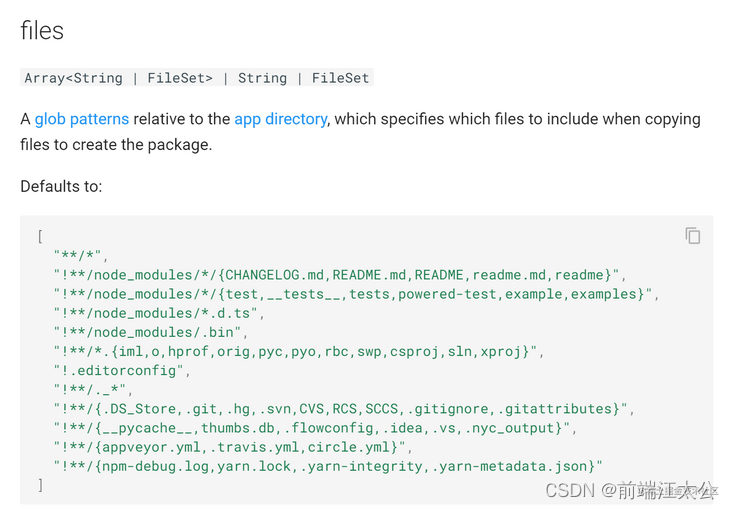732x509 pixels.
Task: Click the line containing "iml,o,hprof,orig,pyc"
Action: tap(298, 352)
